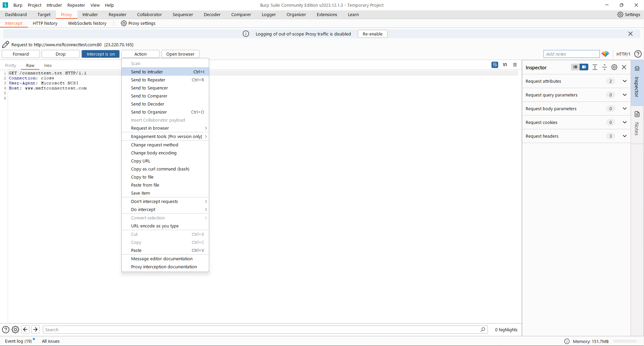Open Proxy settings

coord(138,23)
